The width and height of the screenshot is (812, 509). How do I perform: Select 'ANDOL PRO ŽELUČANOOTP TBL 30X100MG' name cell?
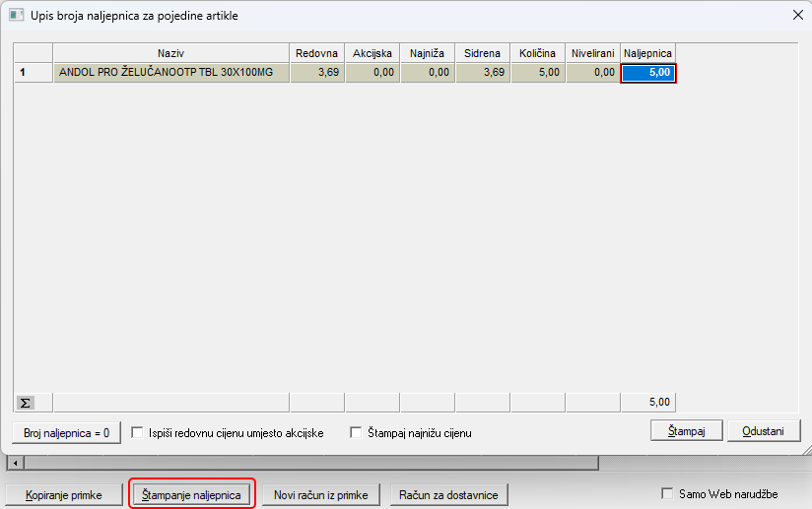coord(170,73)
